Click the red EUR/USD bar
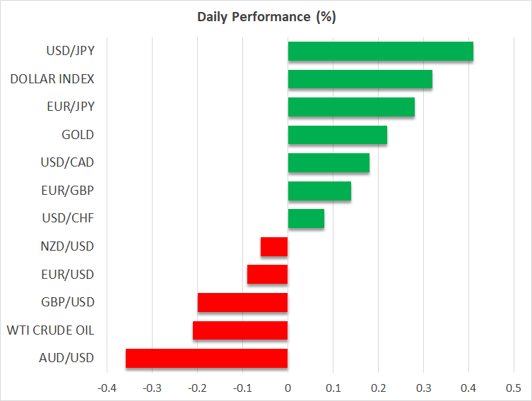The image size is (532, 401). [267, 274]
